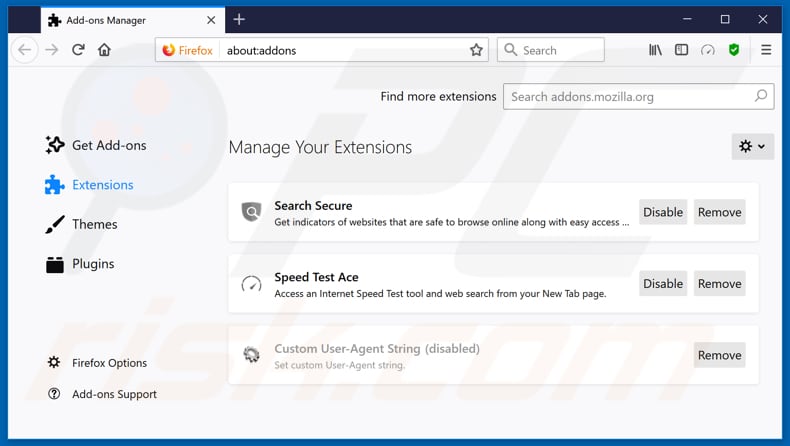Open the Firefox home page icon
Viewport: 790px width, 446px height.
pyautogui.click(x=104, y=50)
